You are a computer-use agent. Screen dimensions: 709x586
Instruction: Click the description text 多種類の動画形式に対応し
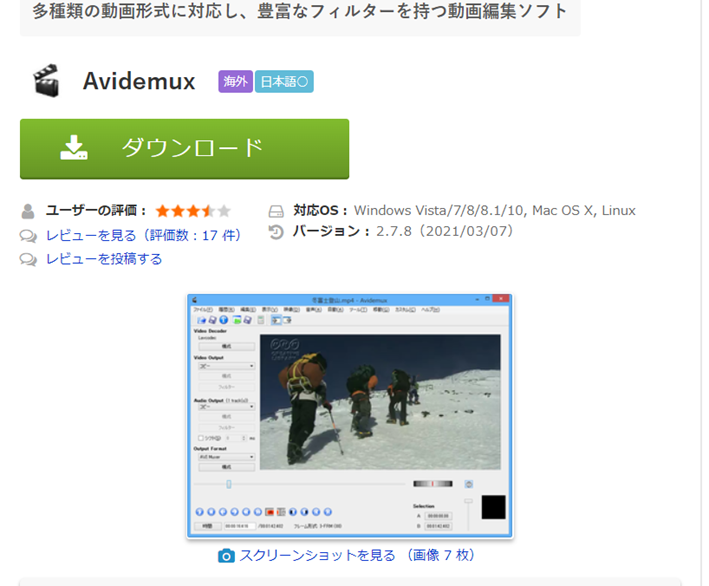pos(136,11)
